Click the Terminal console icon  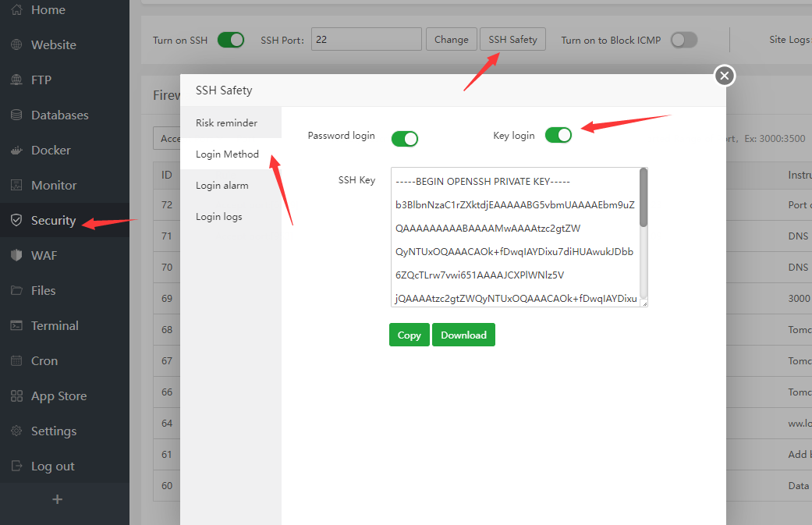pos(16,325)
